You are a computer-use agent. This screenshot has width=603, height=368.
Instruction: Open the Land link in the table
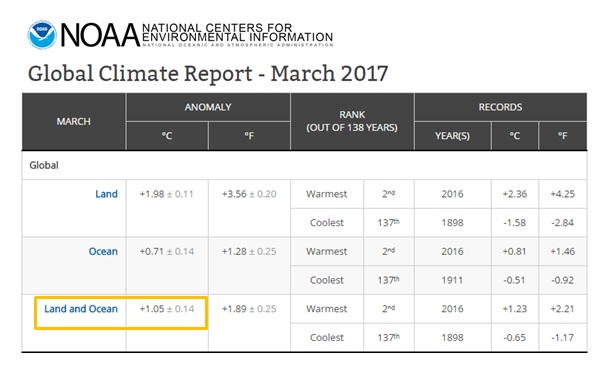107,194
